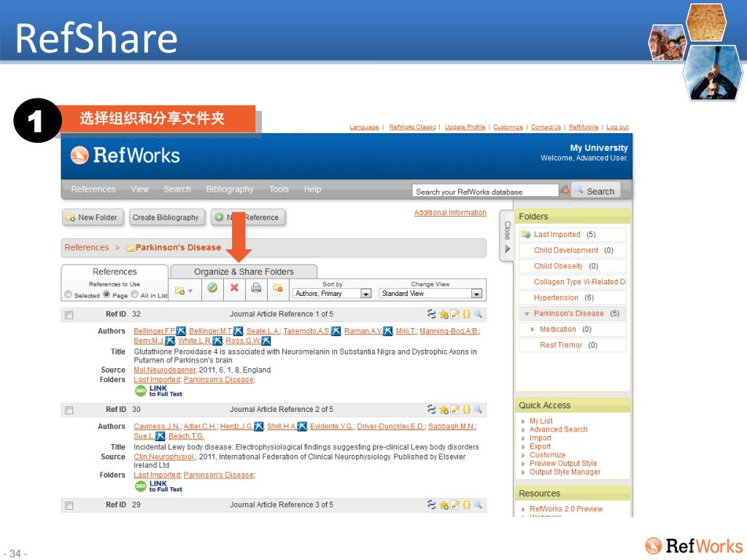Open the dropdown arrow beside Add to Folder
Viewport: 747px width, 560px height.
(190, 291)
